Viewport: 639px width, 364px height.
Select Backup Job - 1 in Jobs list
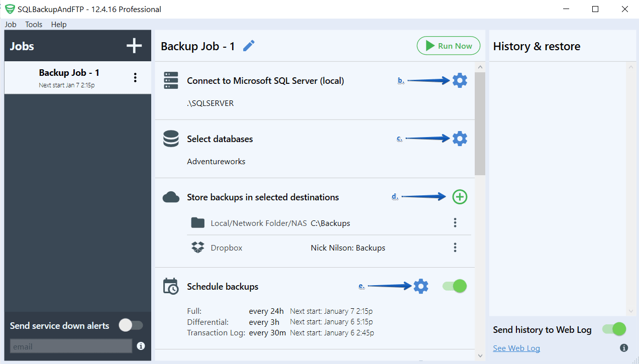pyautogui.click(x=78, y=78)
